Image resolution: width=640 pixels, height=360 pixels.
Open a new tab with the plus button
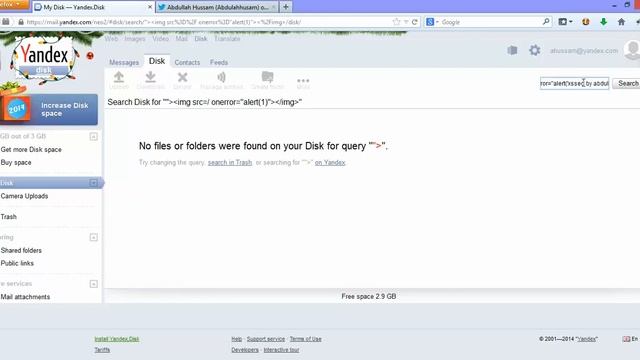click(286, 7)
